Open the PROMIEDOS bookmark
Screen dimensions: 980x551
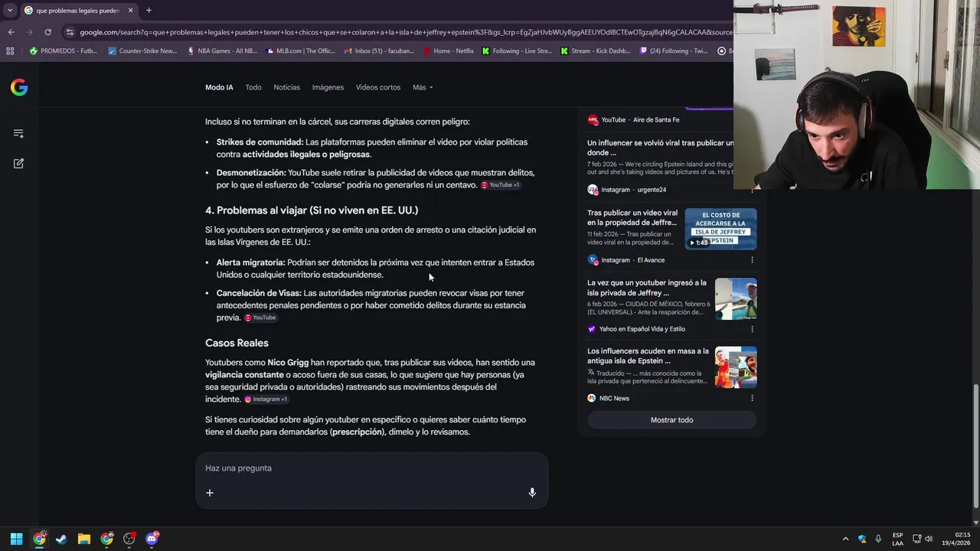63,51
